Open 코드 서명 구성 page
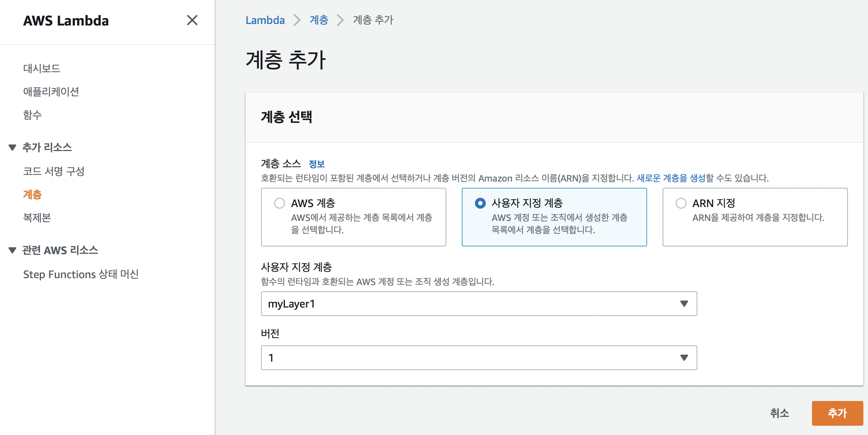Screen dimensions: 868x435 click(x=54, y=171)
